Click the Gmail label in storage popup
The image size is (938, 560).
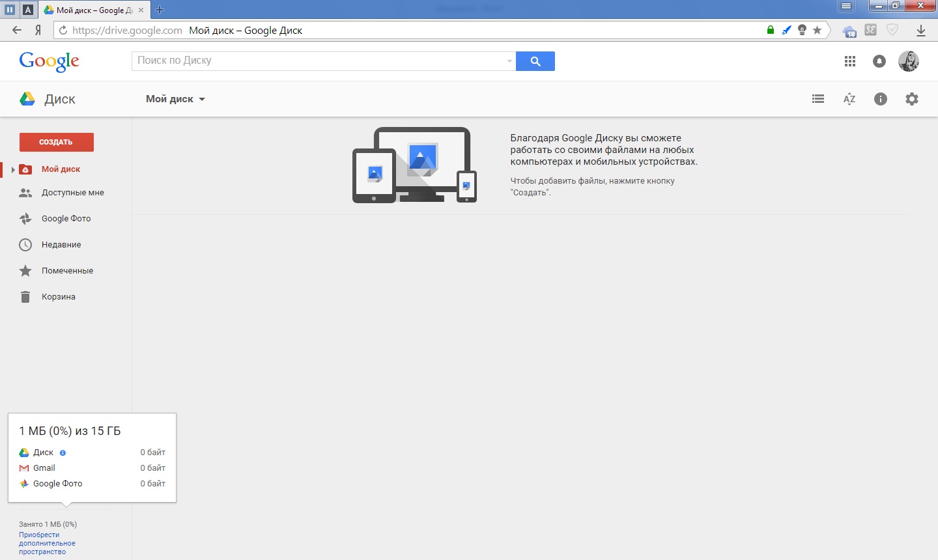click(44, 468)
